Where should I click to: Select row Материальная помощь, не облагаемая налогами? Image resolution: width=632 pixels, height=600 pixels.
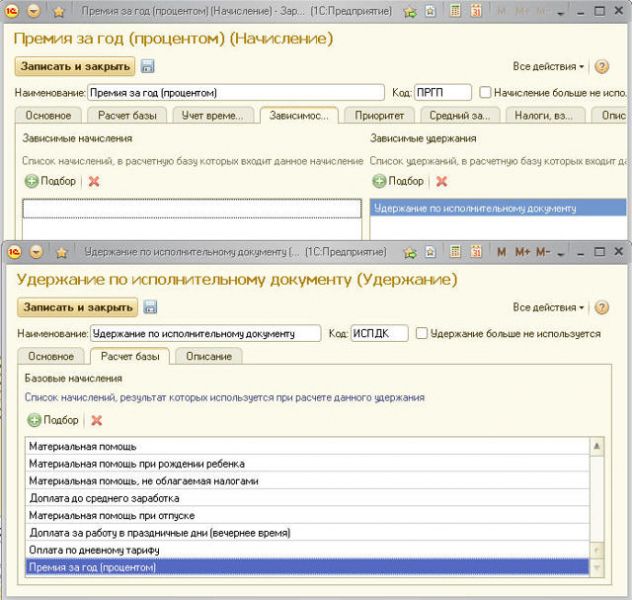pos(308,481)
